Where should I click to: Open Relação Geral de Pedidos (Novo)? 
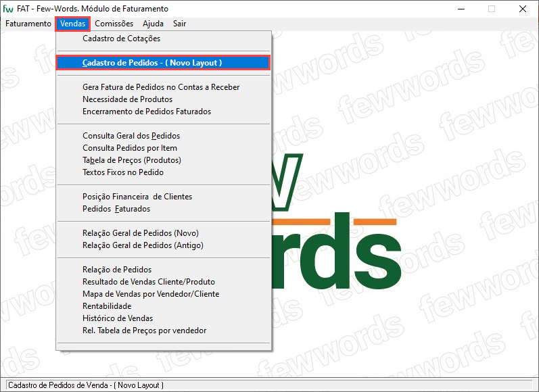click(x=163, y=233)
